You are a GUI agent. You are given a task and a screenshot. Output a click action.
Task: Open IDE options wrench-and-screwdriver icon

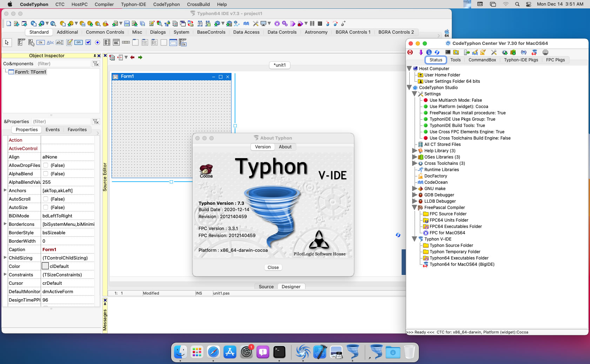pos(256,23)
